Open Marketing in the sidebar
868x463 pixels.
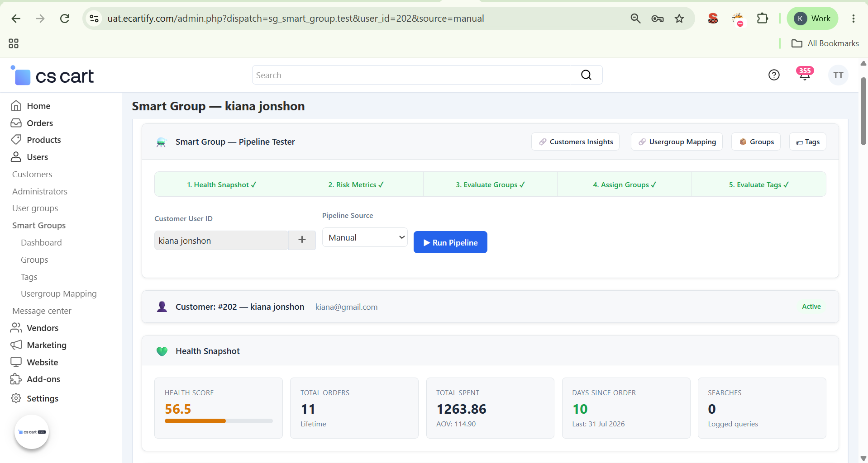[x=47, y=345]
